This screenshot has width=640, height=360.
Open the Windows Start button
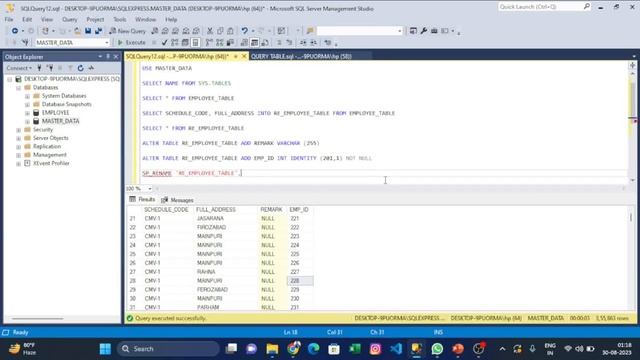click(105, 349)
